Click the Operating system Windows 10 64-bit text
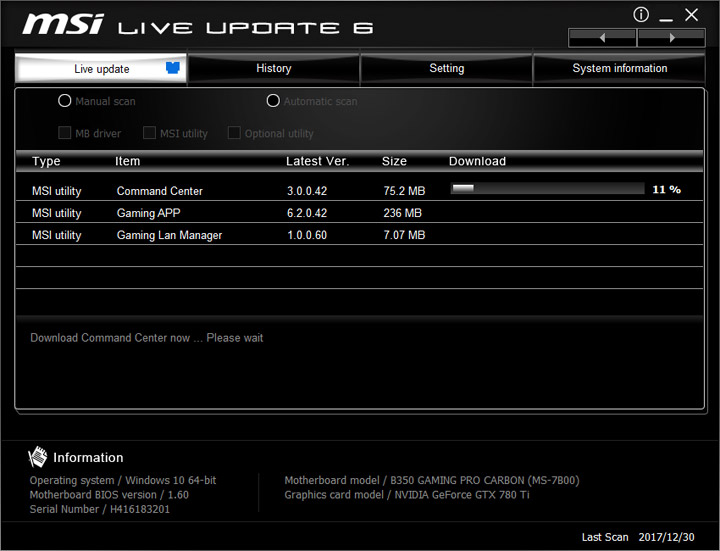Viewport: 720px width, 551px height. coord(123,480)
